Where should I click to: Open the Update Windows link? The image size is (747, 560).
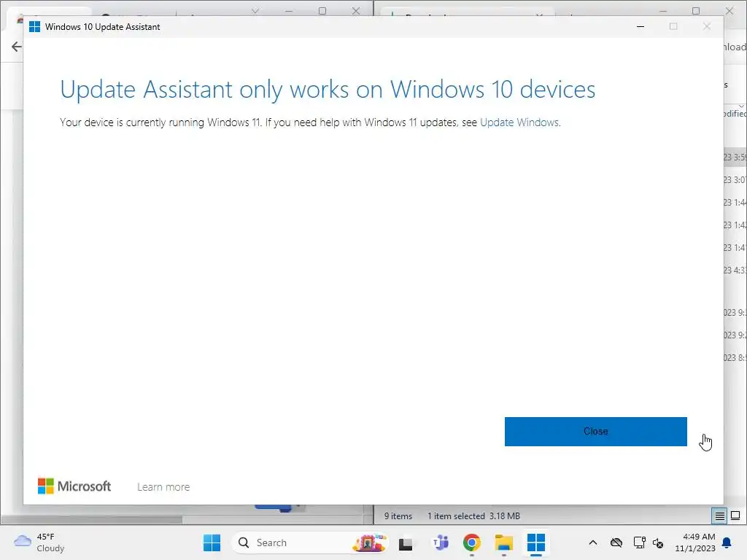(x=519, y=122)
